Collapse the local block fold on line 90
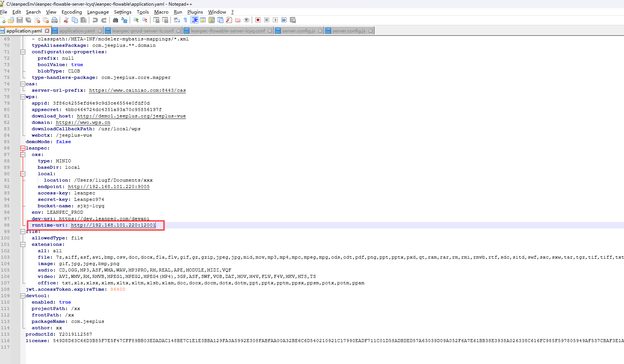The width and height of the screenshot is (624, 364). 23,174
